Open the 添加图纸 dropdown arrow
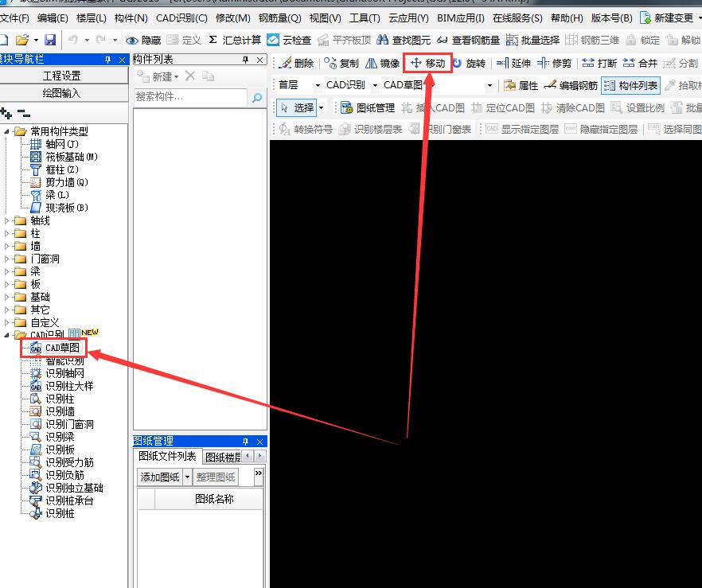This screenshot has width=702, height=588. coord(188,477)
